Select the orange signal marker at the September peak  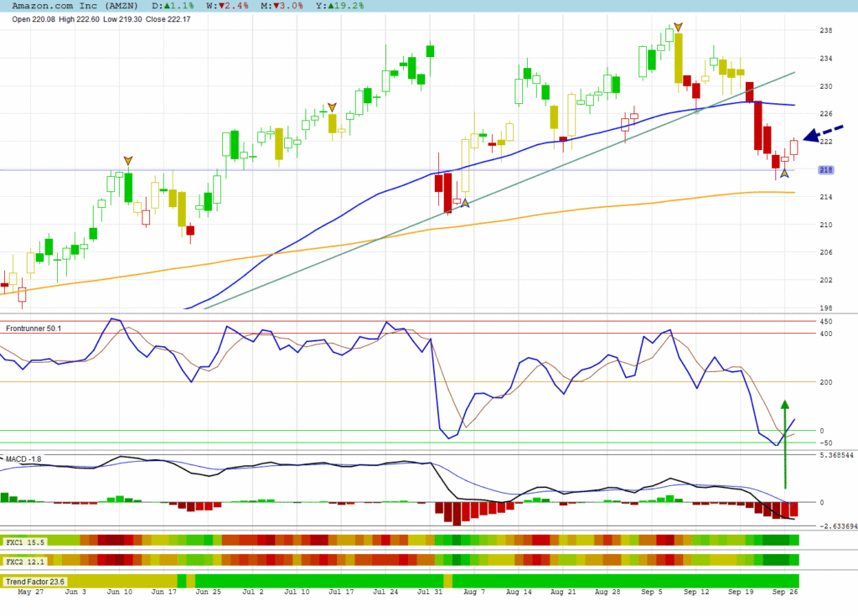tap(677, 28)
